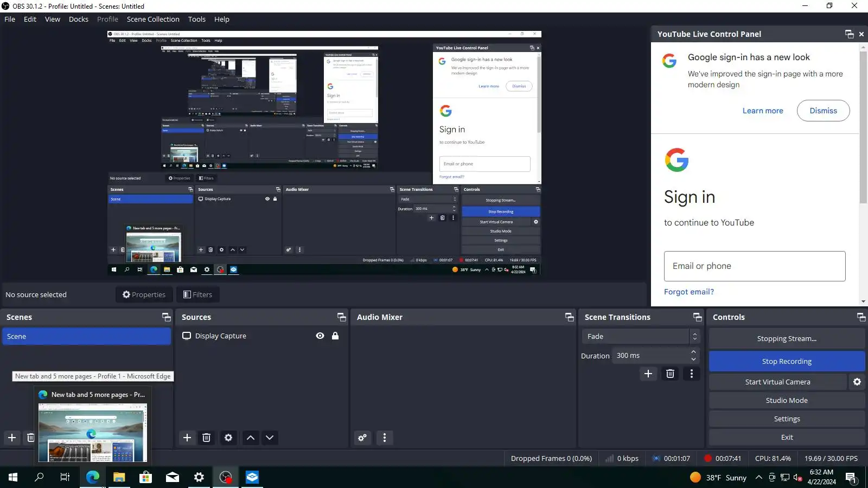The width and height of the screenshot is (868, 488).
Task: Add a new source with plus icon
Action: point(187,438)
